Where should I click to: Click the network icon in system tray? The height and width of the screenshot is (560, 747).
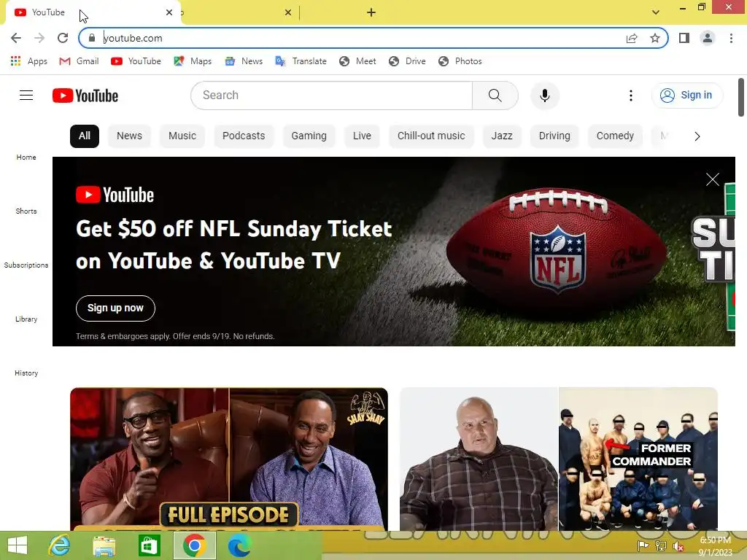[661, 546]
